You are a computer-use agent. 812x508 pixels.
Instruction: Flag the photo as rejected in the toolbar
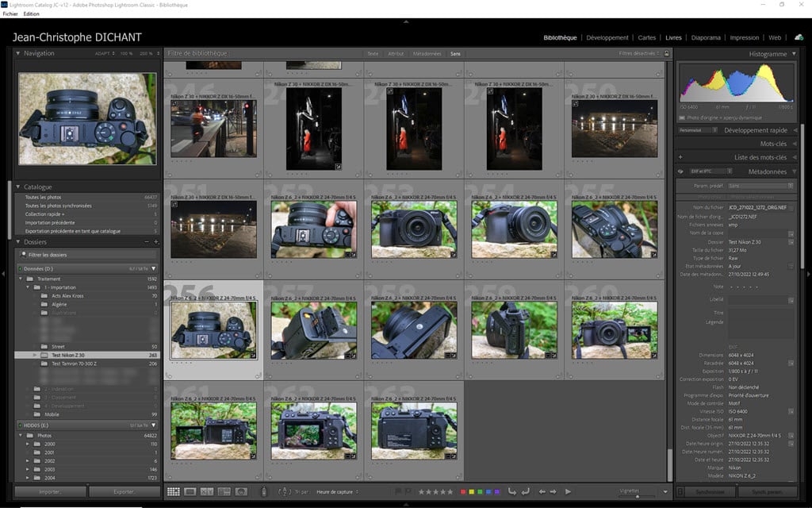tap(408, 491)
